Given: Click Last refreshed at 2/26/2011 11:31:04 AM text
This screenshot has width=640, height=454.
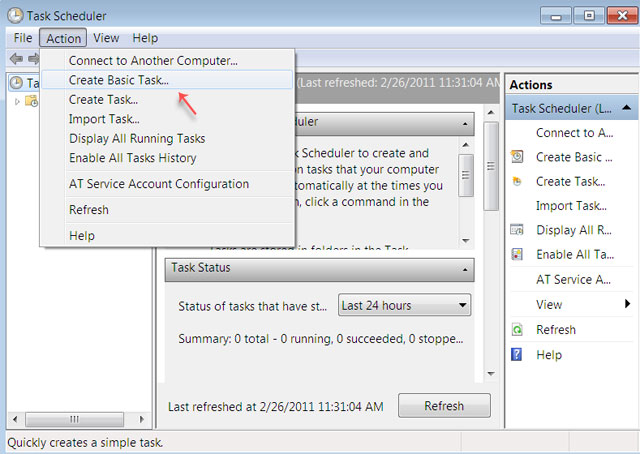Looking at the screenshot, I should (x=276, y=407).
